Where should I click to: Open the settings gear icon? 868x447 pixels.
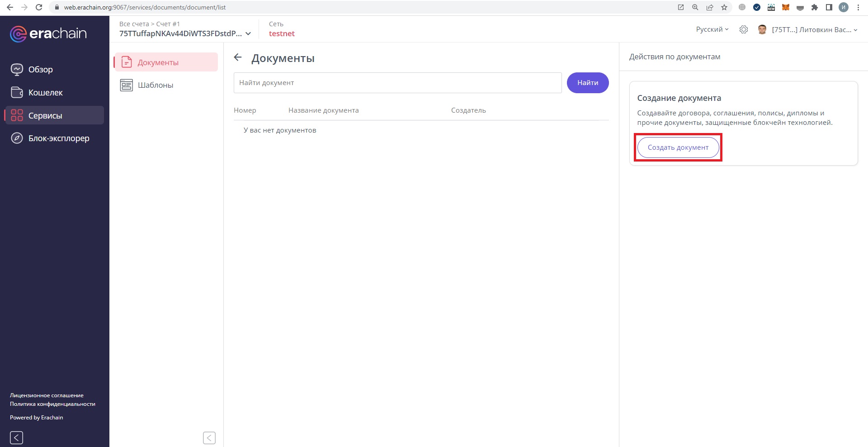[x=743, y=29]
